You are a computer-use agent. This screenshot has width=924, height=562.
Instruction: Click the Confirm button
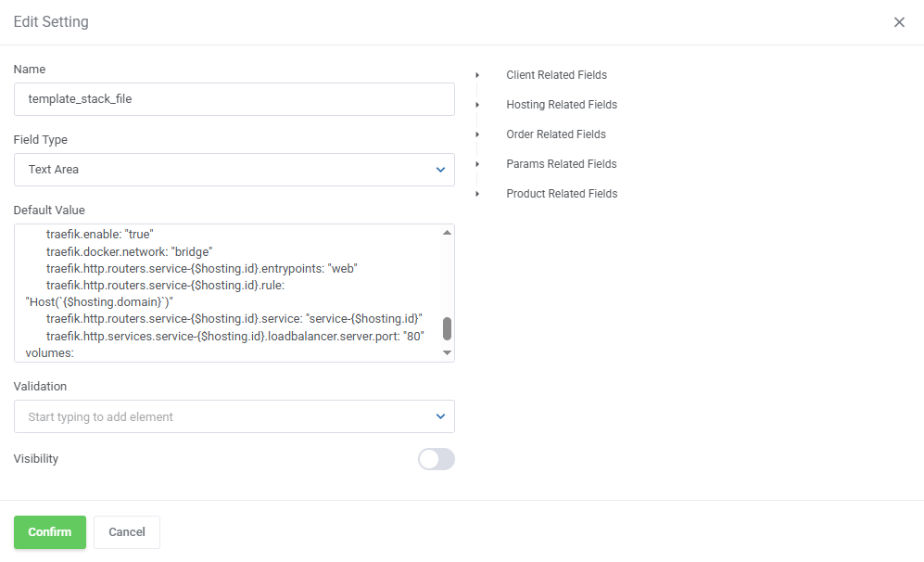[50, 532]
